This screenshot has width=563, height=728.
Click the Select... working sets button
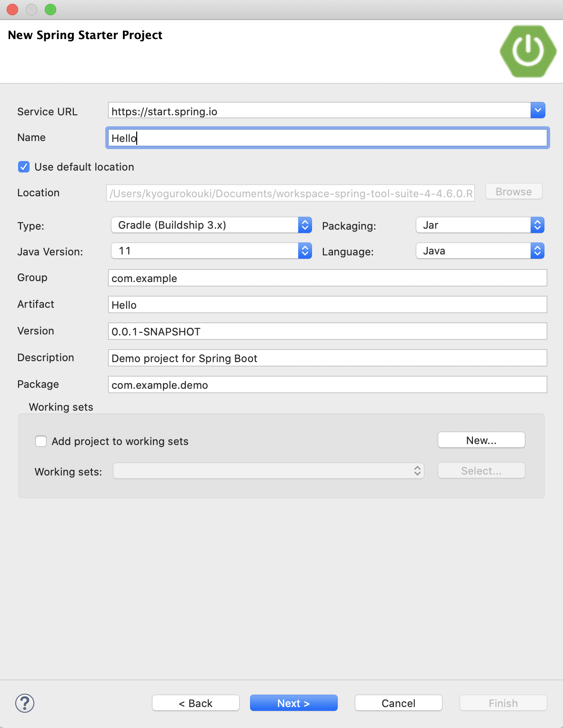[482, 471]
